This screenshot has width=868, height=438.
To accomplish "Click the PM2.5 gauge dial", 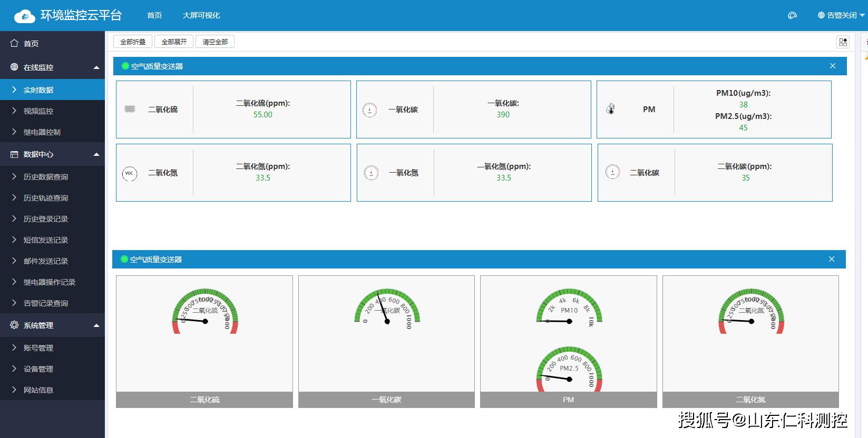I will [569, 369].
